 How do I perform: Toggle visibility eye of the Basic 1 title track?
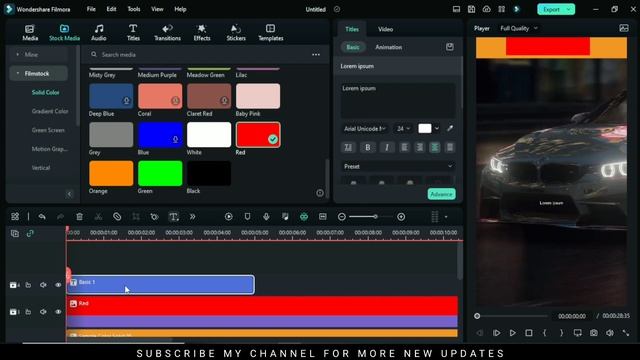pos(58,285)
